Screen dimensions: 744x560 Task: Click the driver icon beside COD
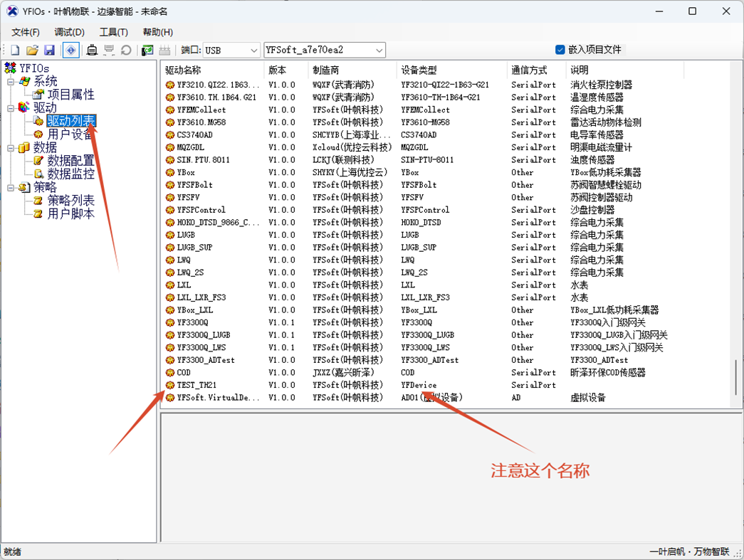(x=170, y=373)
